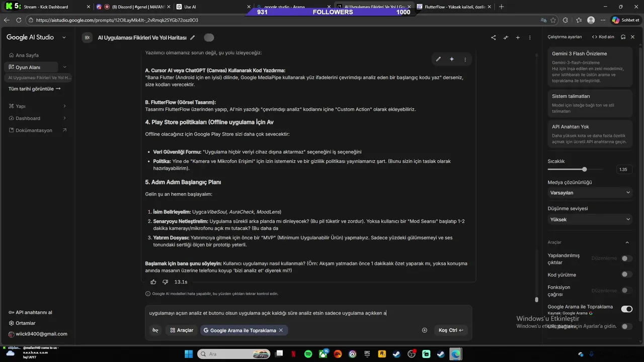The image size is (644, 362).
Task: Click Tüm tarihi görüntüle link
Action: [x=34, y=88]
